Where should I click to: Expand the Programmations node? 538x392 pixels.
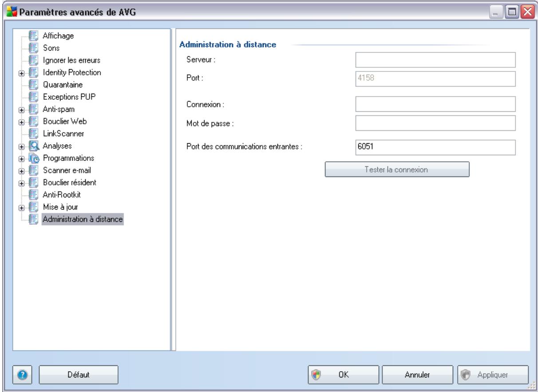click(x=21, y=158)
